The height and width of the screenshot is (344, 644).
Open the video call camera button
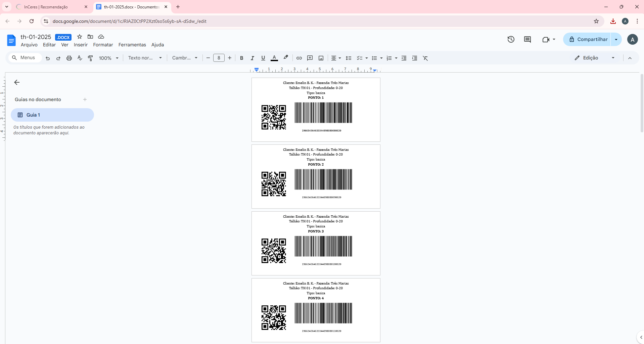point(549,39)
